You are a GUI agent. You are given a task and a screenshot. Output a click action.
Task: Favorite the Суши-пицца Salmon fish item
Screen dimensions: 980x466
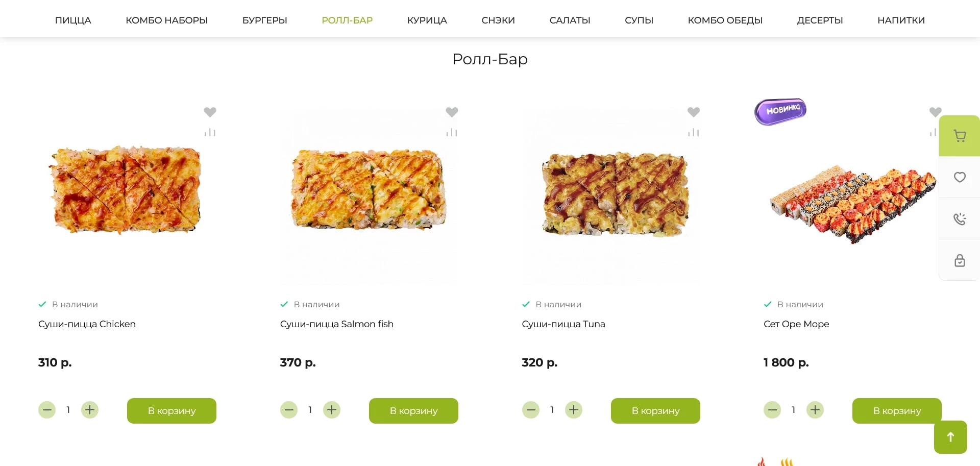coord(452,112)
